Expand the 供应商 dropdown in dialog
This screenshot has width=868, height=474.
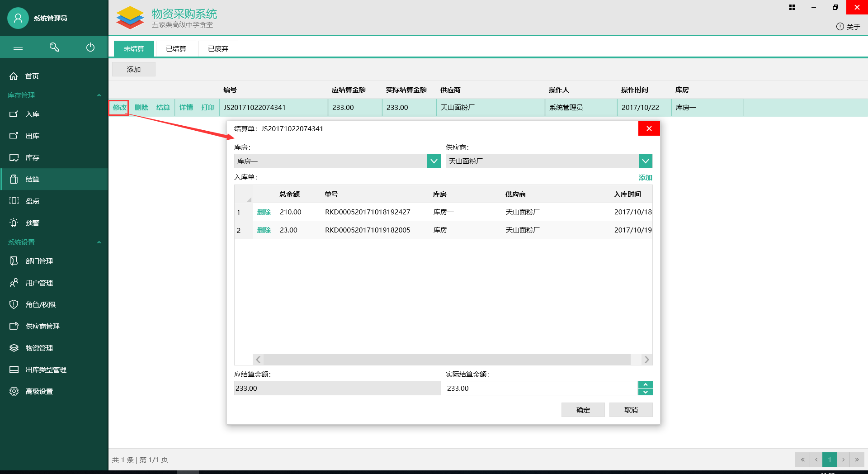click(645, 161)
